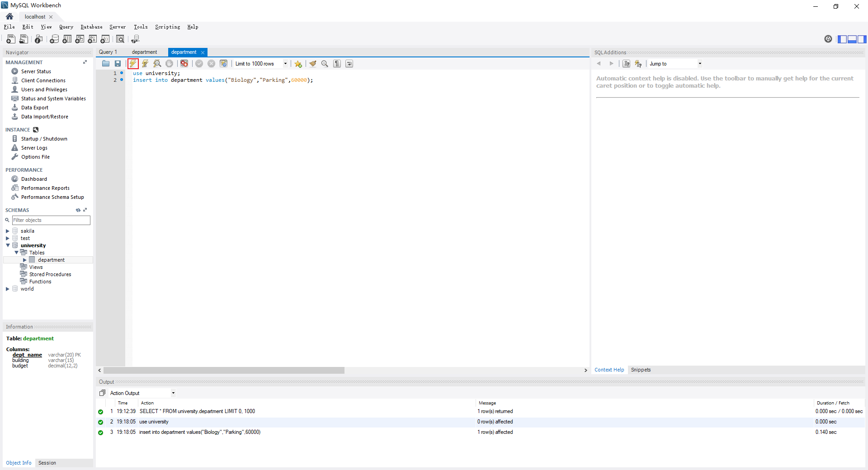The height and width of the screenshot is (470, 868).
Task: Open Options File
Action: pyautogui.click(x=35, y=157)
